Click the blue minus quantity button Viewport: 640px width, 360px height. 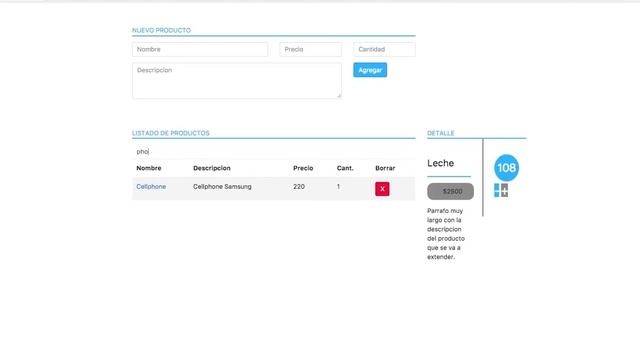point(497,190)
